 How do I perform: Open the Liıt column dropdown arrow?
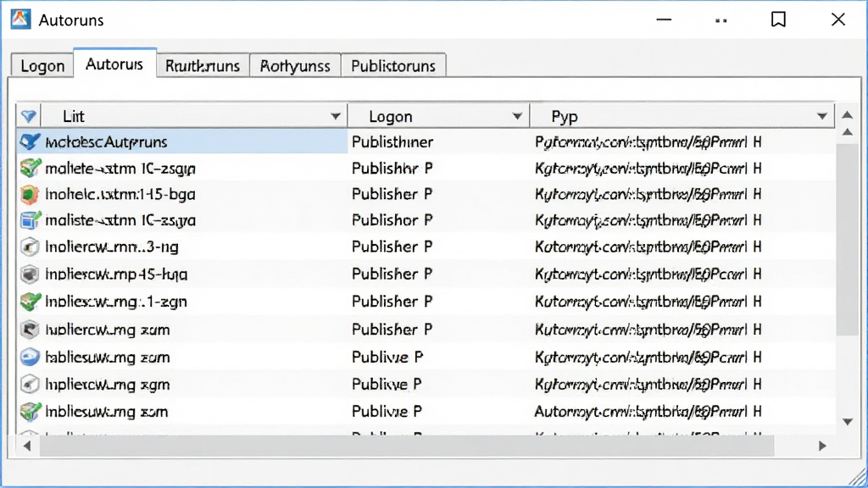(336, 116)
